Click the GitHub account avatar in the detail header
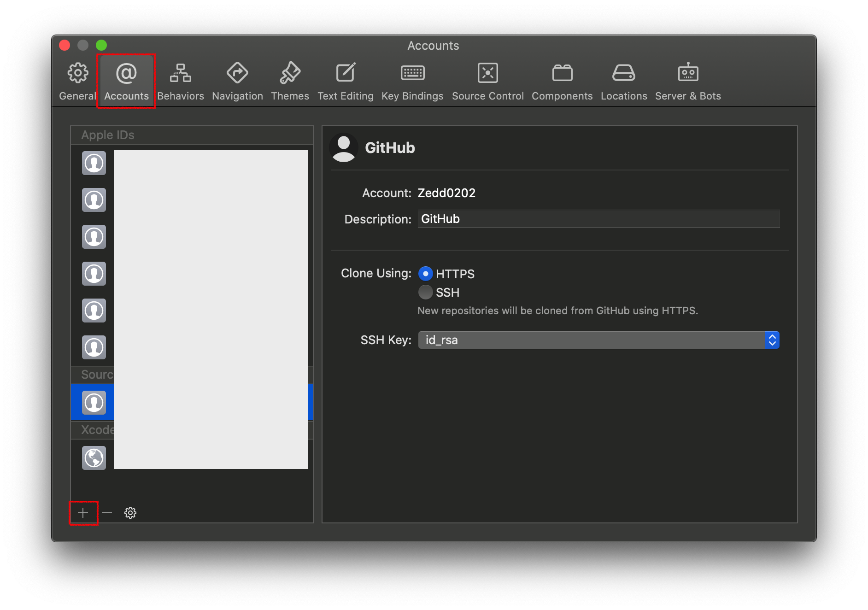Screen dimensions: 868x610 tap(344, 147)
